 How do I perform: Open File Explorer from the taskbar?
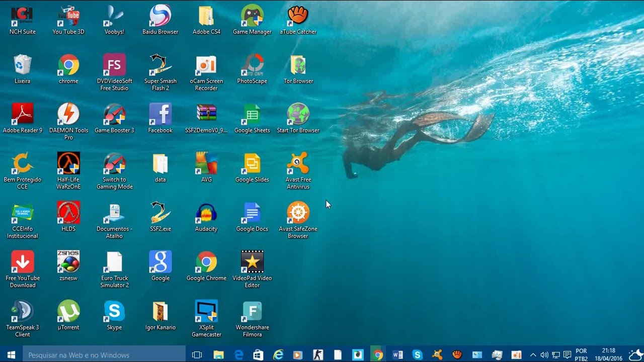coord(218,355)
